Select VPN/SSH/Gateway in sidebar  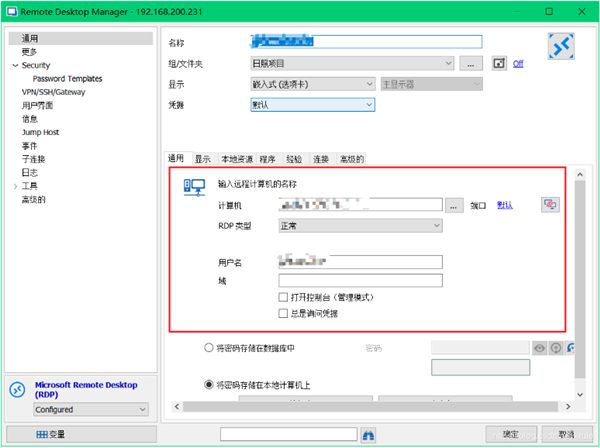click(54, 92)
